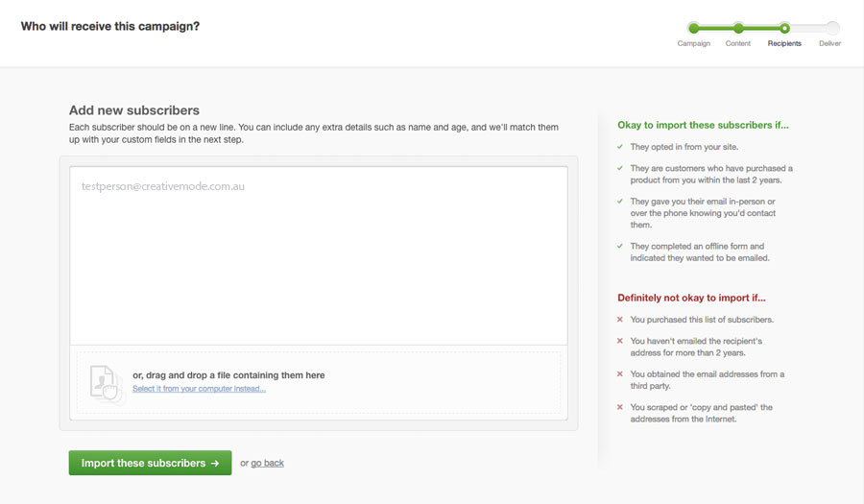
Task: Click red X beside 'obtained the email addresses from a third party'
Action: [620, 374]
